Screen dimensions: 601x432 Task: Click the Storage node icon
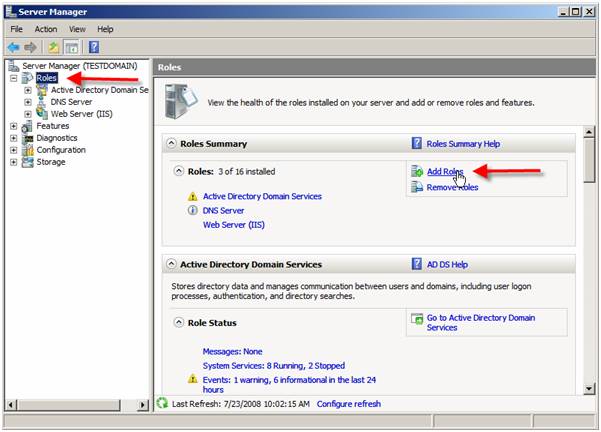[x=28, y=162]
